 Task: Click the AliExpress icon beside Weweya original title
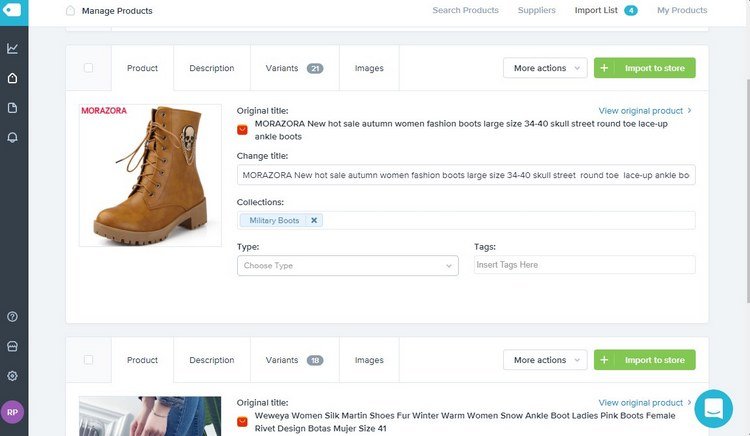[x=243, y=422]
